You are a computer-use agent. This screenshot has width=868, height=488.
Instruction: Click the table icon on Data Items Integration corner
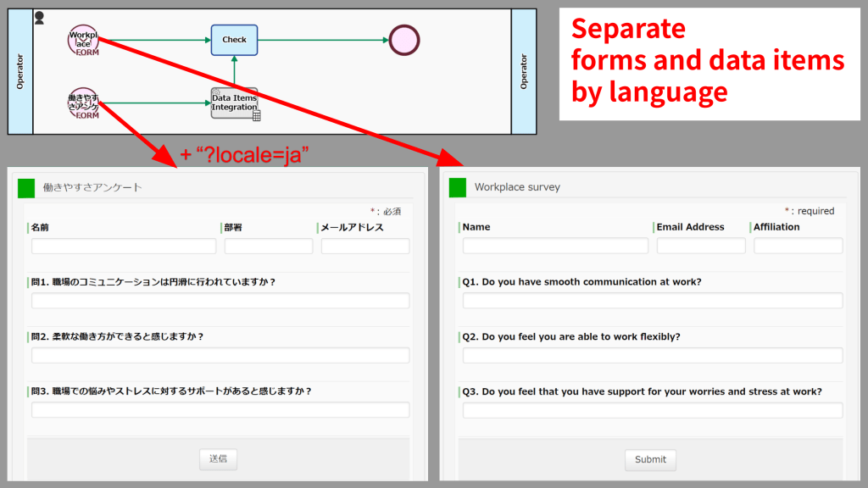pyautogui.click(x=257, y=115)
